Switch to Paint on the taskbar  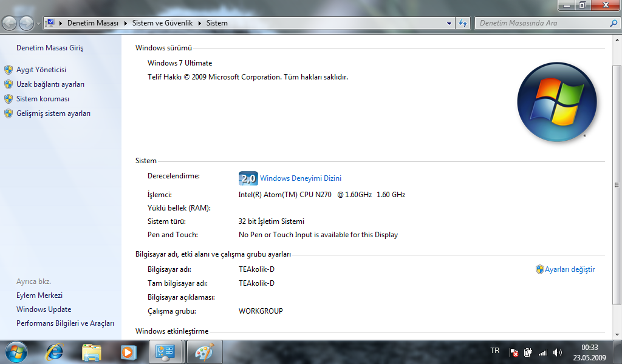(x=204, y=352)
